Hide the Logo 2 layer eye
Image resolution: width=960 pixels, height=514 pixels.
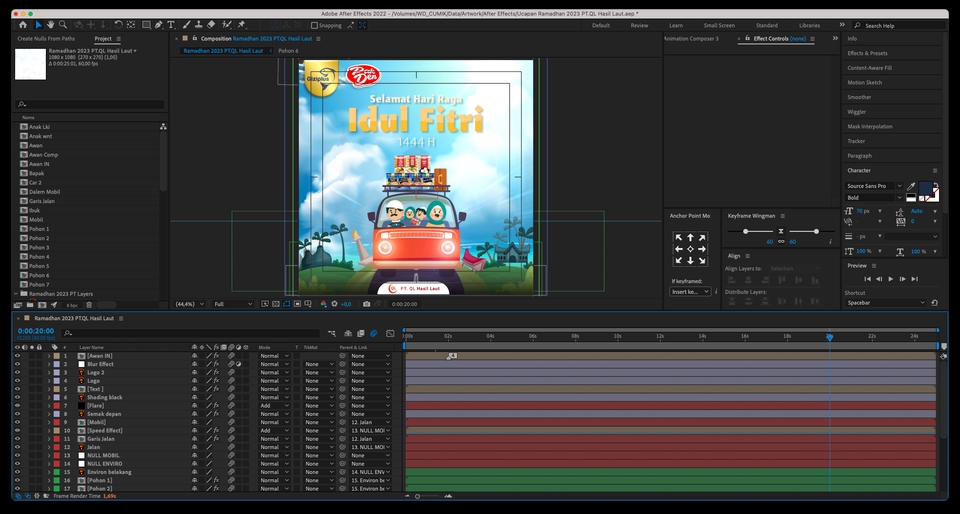coord(17,372)
